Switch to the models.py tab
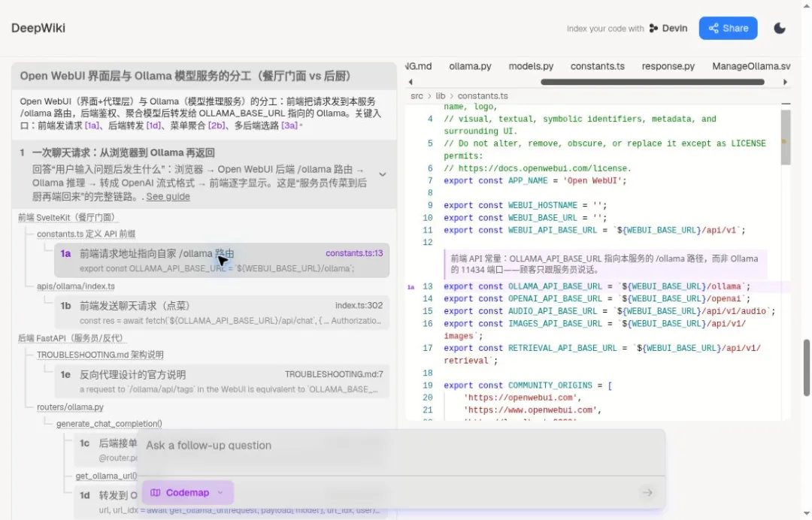812x520 pixels. coord(531,66)
